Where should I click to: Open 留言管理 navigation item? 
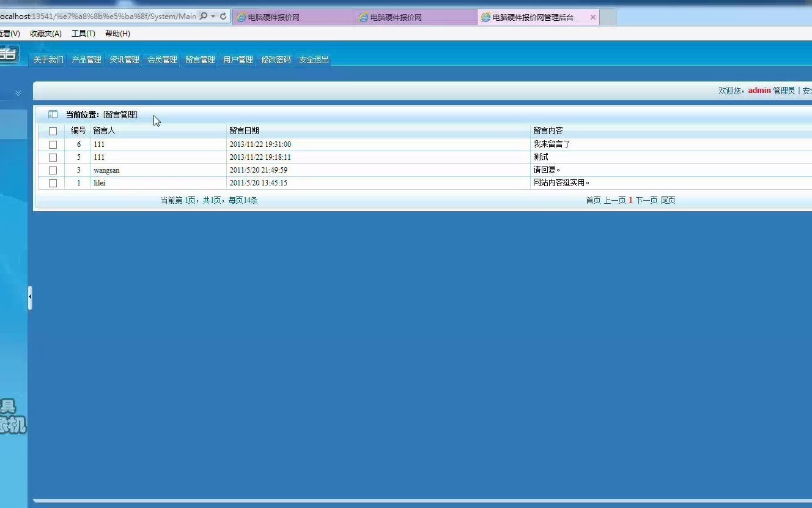coord(200,59)
